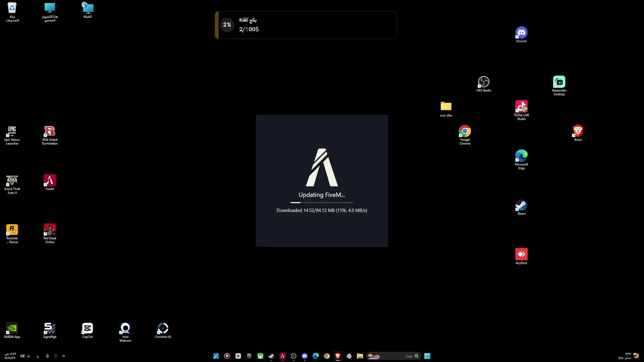Select the TikTok LIVE Studio shortcut
The image size is (644, 362).
pyautogui.click(x=521, y=111)
